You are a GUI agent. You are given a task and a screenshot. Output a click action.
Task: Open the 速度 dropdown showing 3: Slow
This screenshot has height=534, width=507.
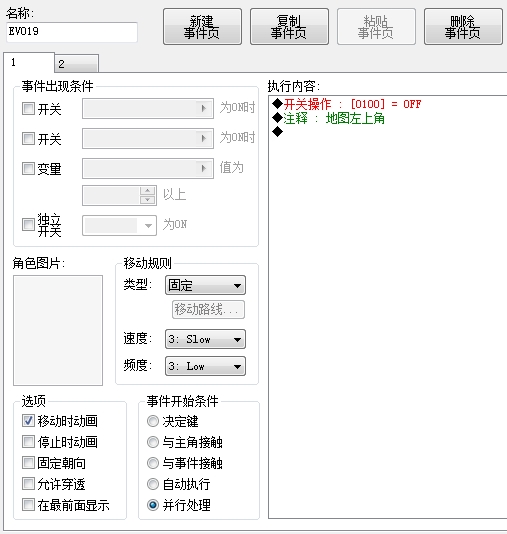pos(205,339)
